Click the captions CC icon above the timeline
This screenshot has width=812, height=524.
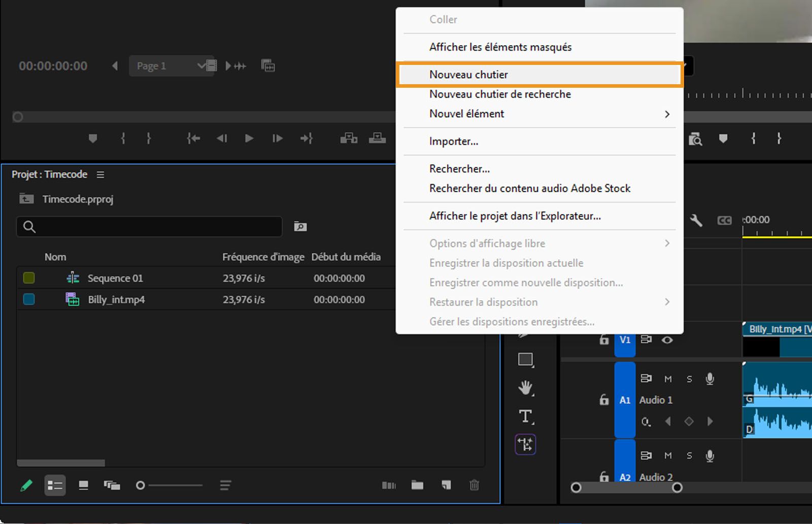(x=725, y=220)
